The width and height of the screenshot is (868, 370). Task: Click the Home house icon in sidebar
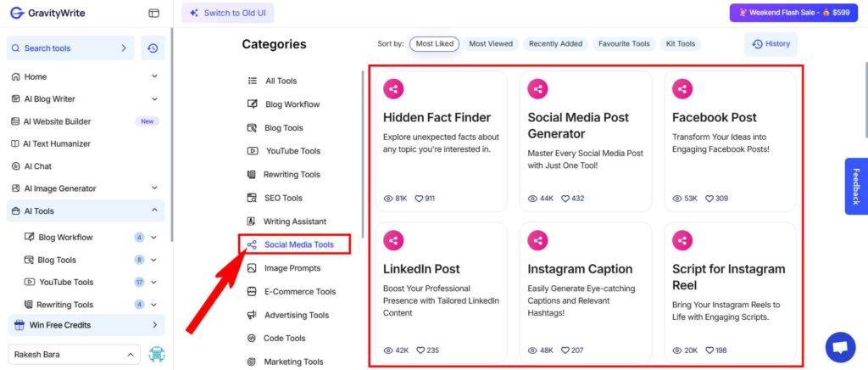pos(15,76)
